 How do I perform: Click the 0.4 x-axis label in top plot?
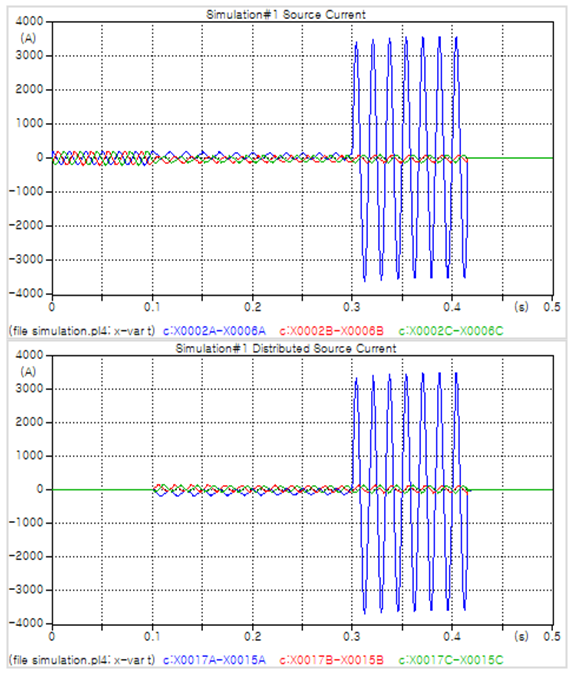451,307
